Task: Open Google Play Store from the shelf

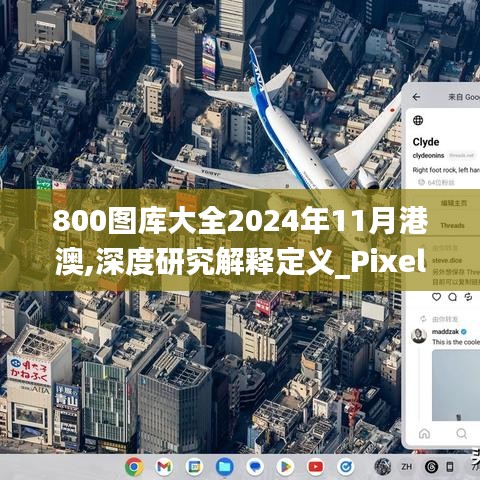Action: 285,467
